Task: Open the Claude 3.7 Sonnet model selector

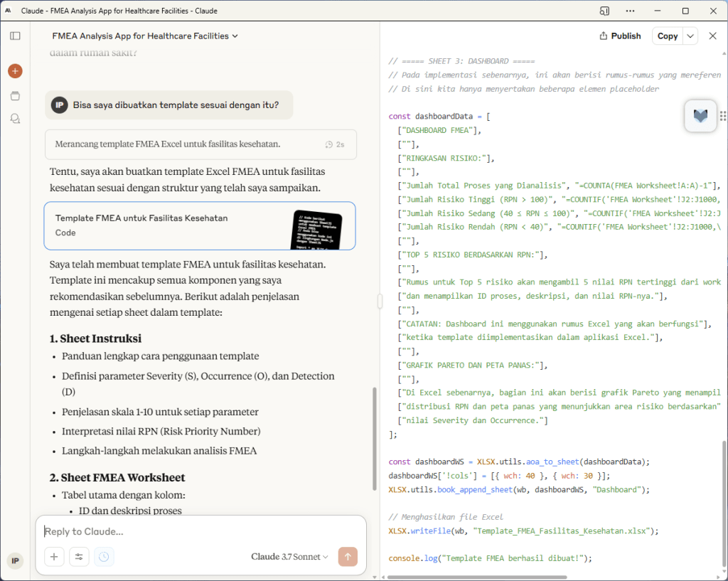Action: point(289,557)
